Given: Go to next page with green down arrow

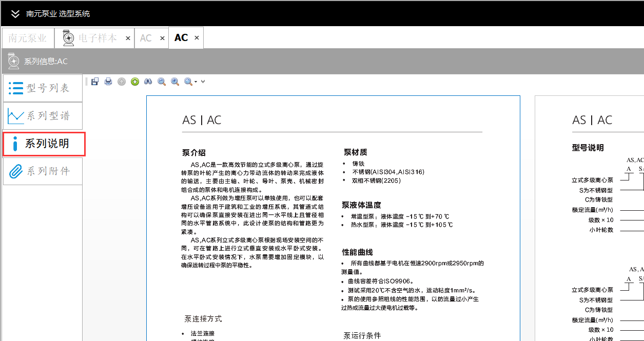Looking at the screenshot, I should (x=135, y=82).
